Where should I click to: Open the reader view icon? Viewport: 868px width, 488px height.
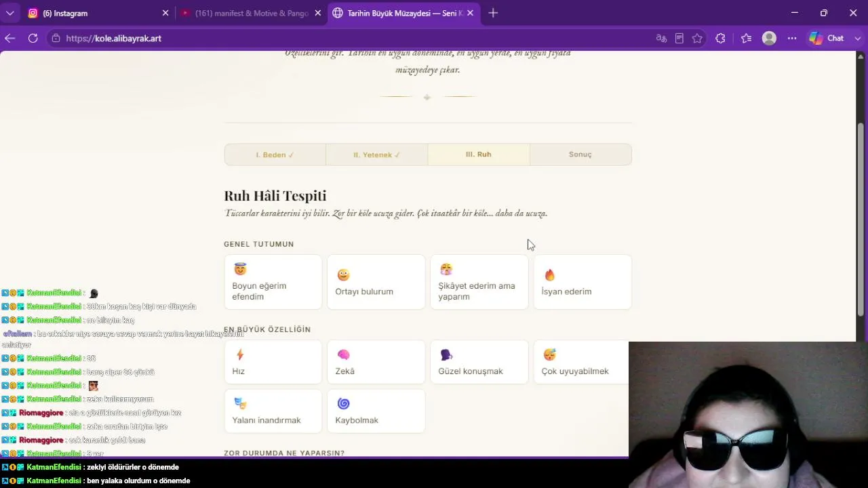679,39
